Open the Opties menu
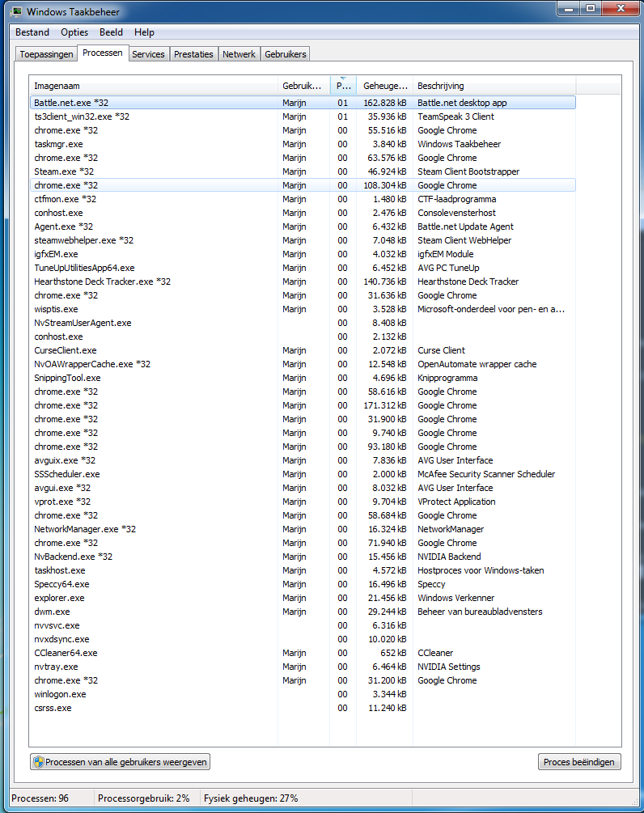This screenshot has width=644, height=813. pos(74,32)
